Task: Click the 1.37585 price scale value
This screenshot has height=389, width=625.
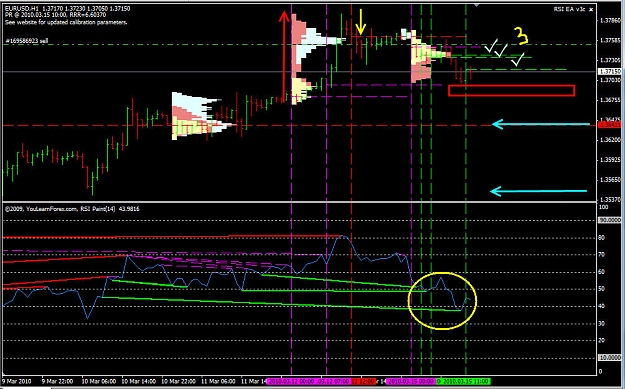Action: point(610,41)
